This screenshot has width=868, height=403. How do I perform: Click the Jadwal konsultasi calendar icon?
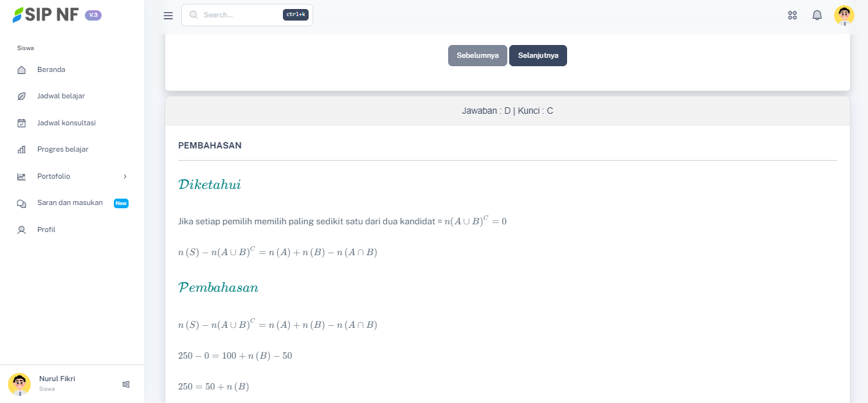pos(21,123)
